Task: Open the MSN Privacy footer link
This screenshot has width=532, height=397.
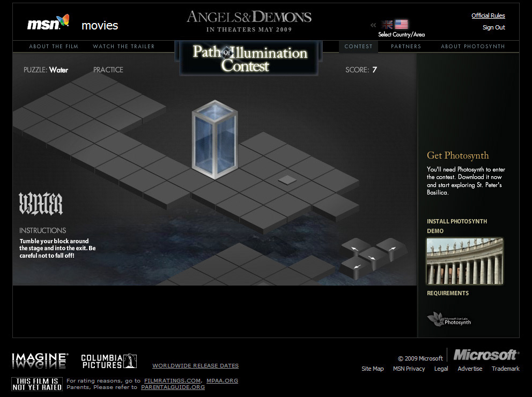Action: point(409,369)
